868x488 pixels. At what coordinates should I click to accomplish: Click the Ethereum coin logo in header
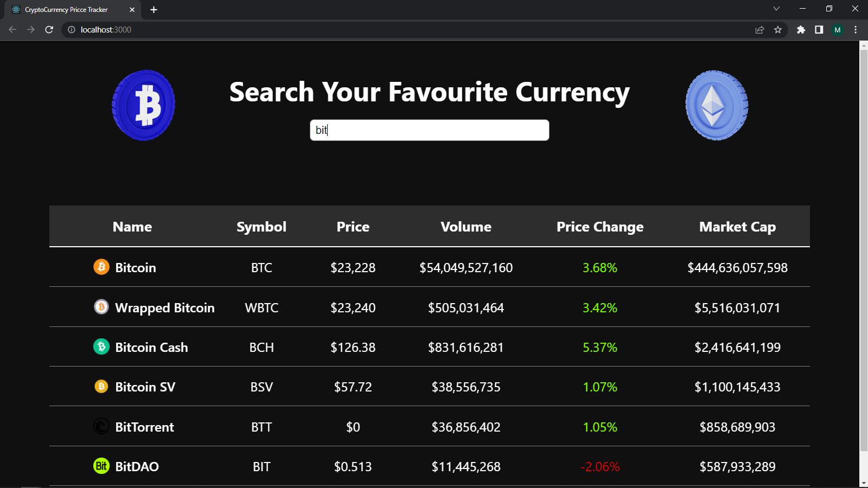pyautogui.click(x=717, y=105)
